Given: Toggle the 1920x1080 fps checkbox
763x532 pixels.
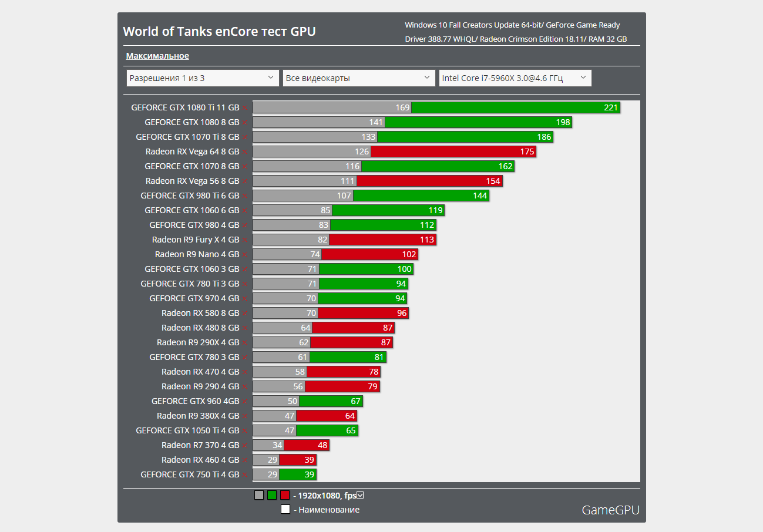Looking at the screenshot, I should coord(361,495).
